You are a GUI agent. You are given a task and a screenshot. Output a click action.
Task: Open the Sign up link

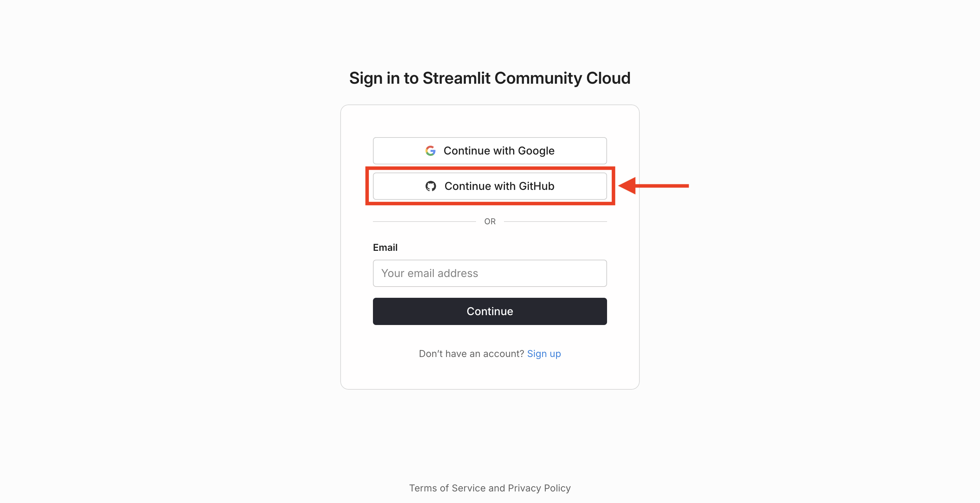(x=544, y=354)
